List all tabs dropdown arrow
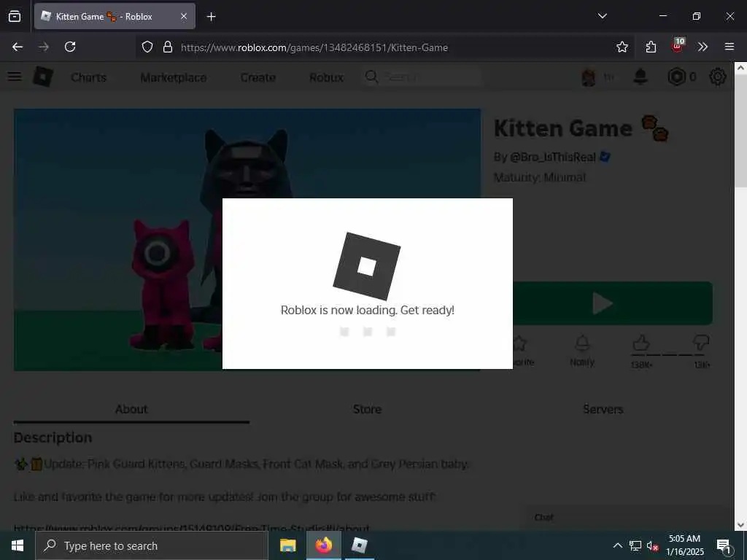Screen dimensions: 747x560 click(602, 16)
